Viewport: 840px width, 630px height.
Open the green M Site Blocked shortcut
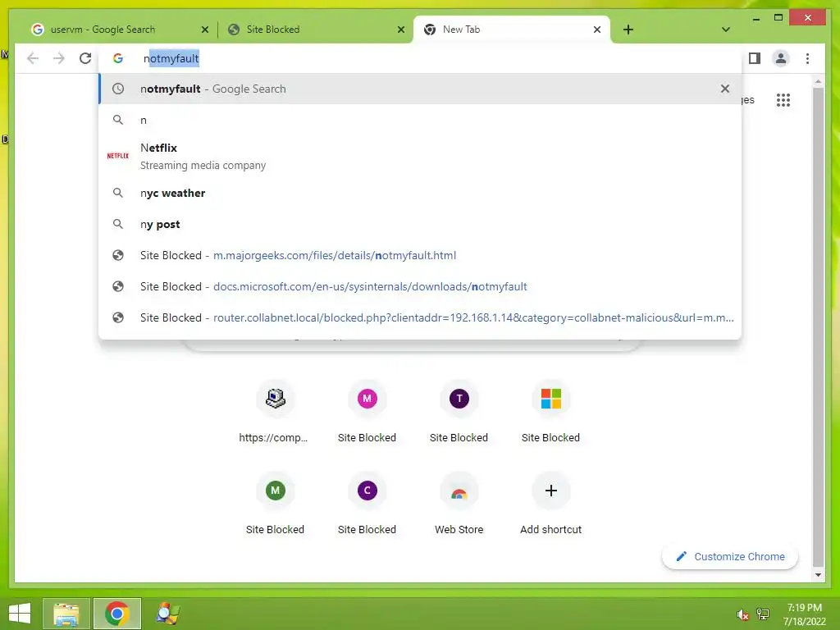[x=275, y=504]
